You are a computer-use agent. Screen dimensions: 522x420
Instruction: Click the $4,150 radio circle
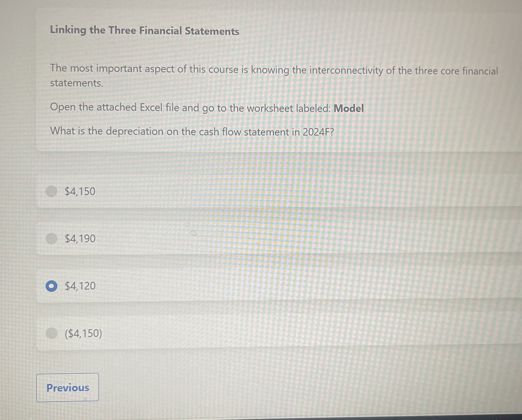tap(52, 191)
